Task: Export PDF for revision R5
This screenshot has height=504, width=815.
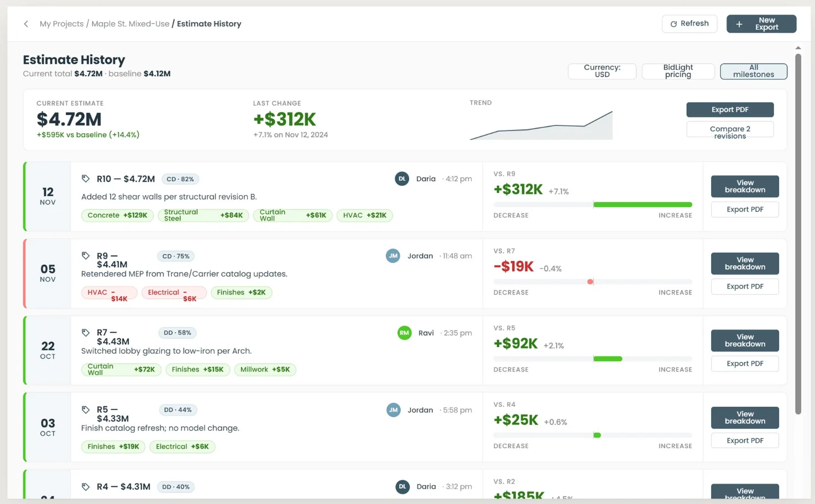Action: tap(745, 440)
